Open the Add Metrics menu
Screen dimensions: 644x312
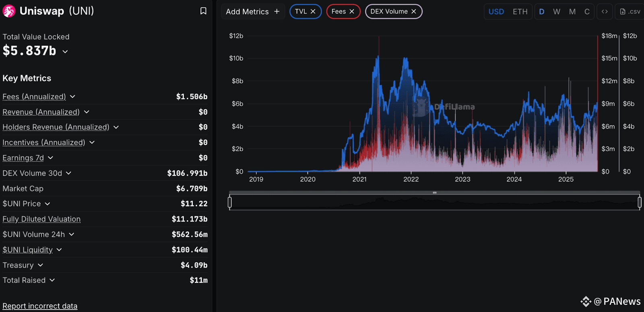pyautogui.click(x=253, y=12)
